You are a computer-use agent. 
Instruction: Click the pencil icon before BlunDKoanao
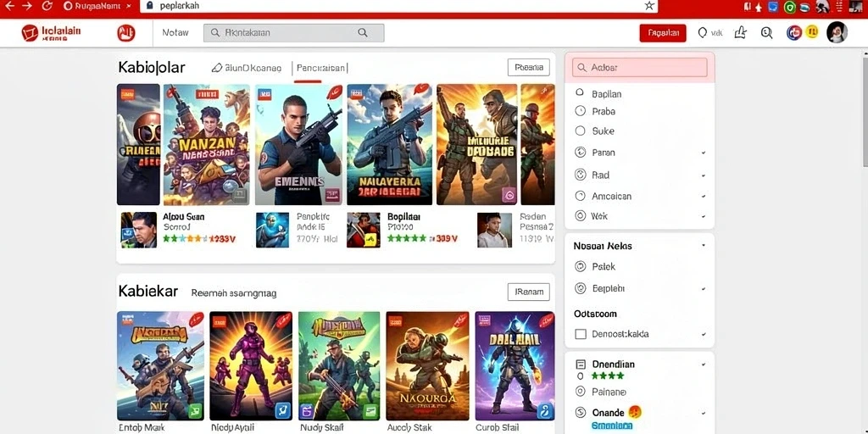pyautogui.click(x=217, y=68)
